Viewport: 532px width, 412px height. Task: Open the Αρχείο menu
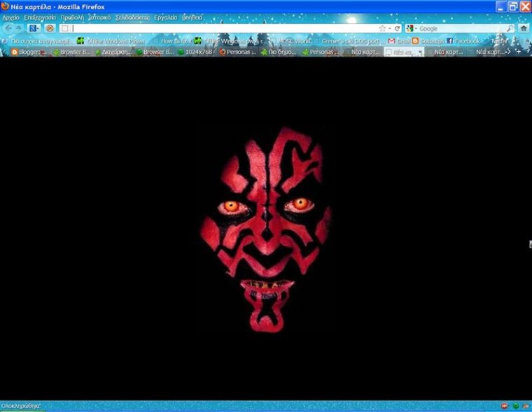[x=11, y=17]
